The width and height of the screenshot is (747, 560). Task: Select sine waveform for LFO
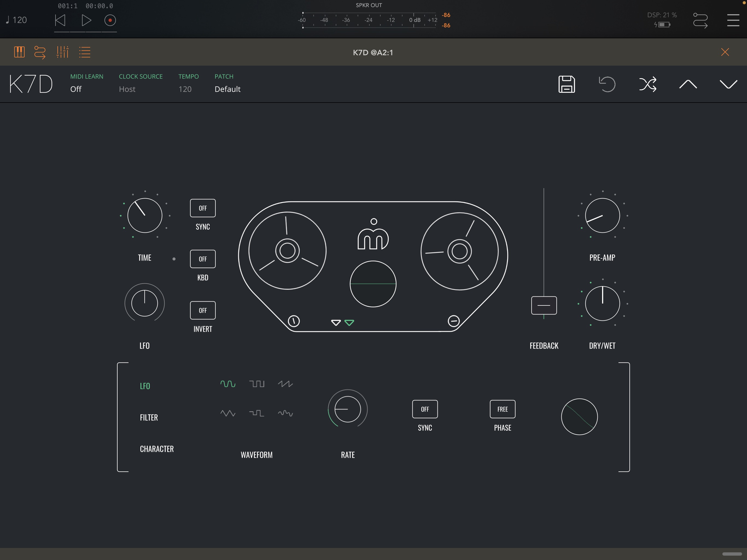coord(228,384)
